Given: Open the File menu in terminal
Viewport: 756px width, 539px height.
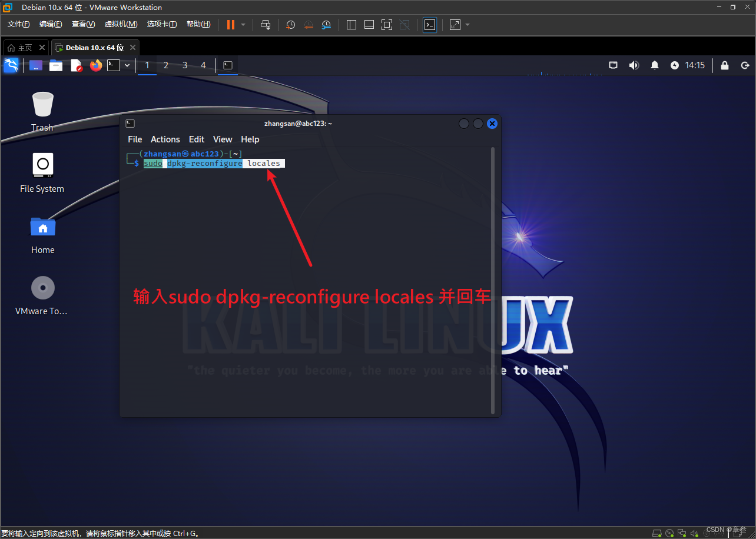Looking at the screenshot, I should 135,139.
